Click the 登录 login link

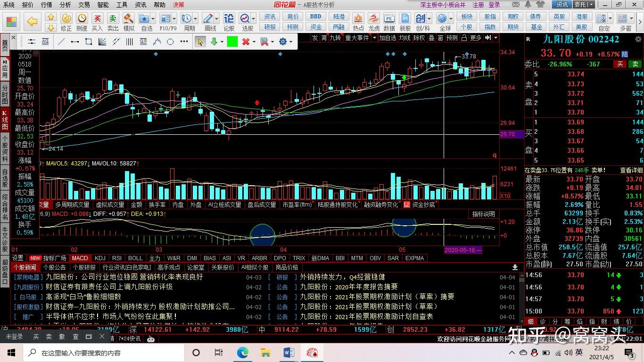[494, 5]
